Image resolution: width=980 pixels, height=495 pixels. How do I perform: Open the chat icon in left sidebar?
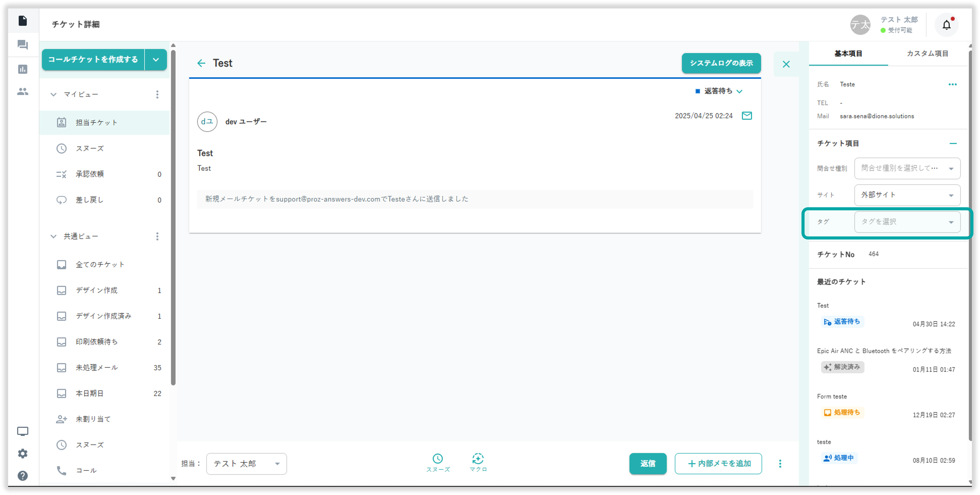[23, 45]
